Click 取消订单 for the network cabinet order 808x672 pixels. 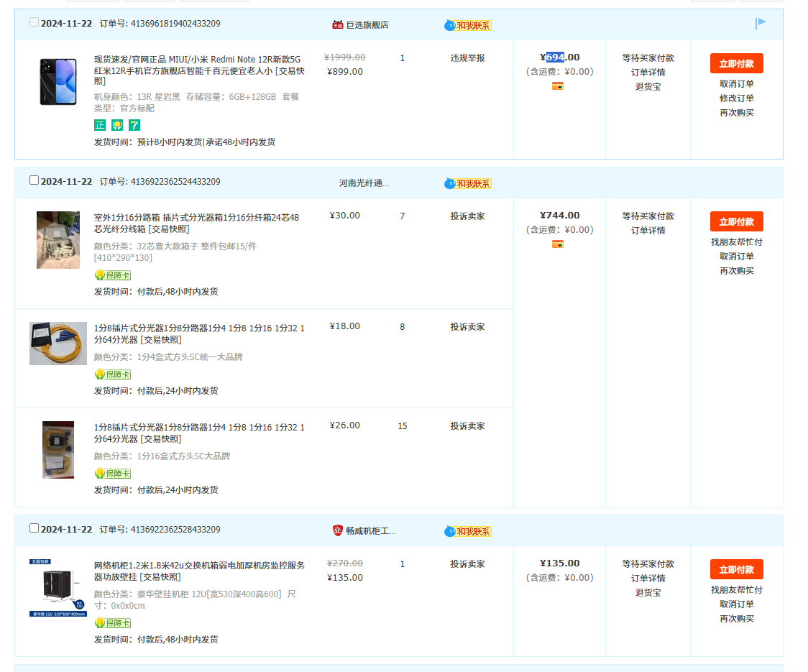pos(736,604)
